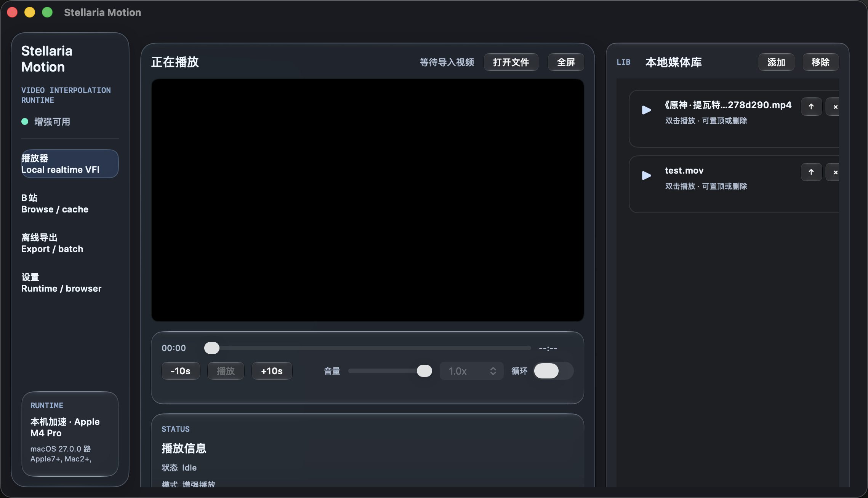The image size is (868, 498).
Task: Click 添加 to add media
Action: tap(776, 62)
